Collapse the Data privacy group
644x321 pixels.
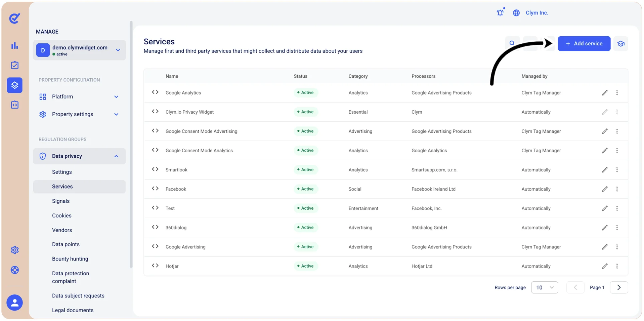tap(79, 156)
